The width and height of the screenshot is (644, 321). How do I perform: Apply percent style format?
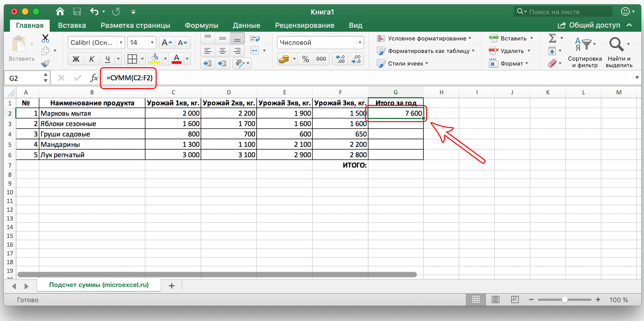306,59
